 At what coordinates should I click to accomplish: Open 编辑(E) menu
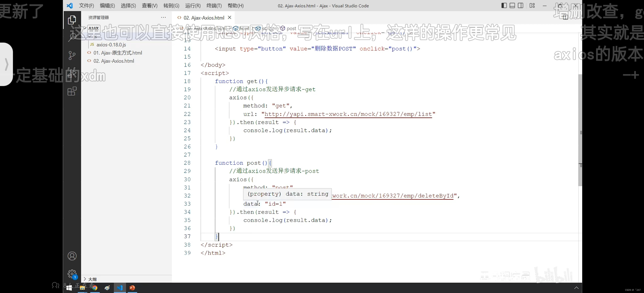pos(107,5)
